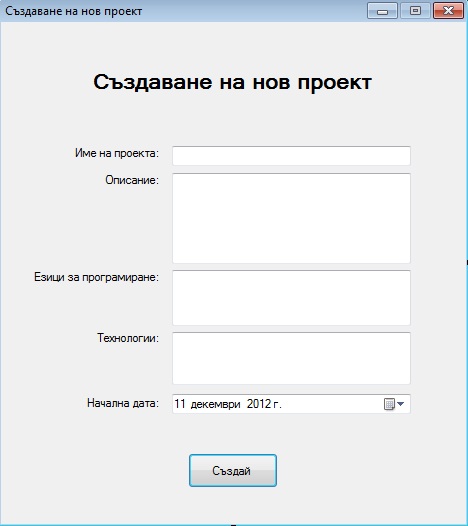Click the large Създаване на нов проект heading

[232, 82]
